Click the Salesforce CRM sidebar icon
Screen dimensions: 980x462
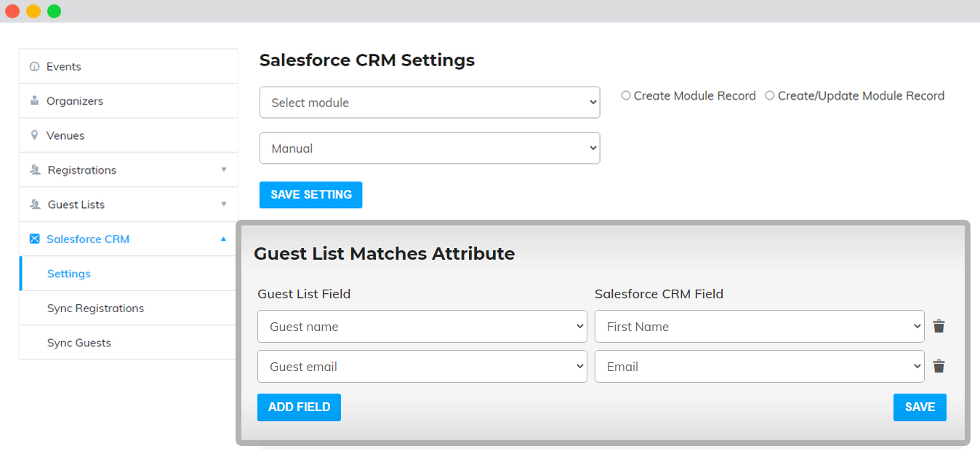34,239
